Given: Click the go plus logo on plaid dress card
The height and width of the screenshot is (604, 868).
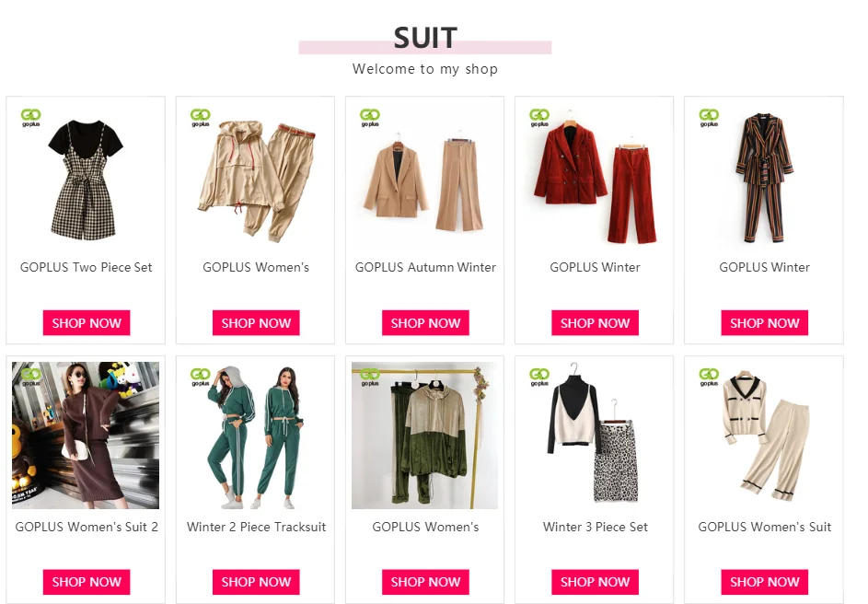Looking at the screenshot, I should pos(31,118).
